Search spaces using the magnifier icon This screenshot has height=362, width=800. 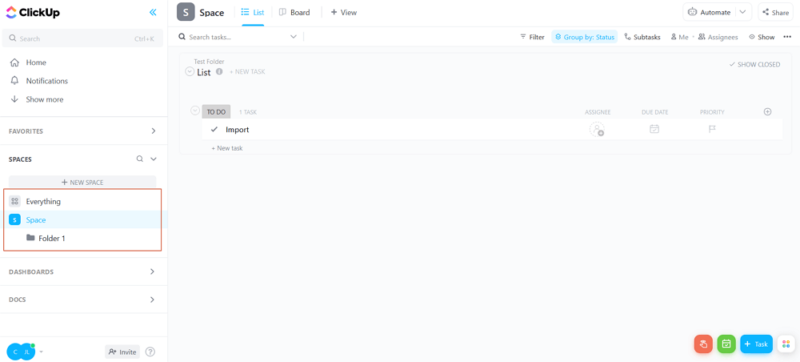140,159
